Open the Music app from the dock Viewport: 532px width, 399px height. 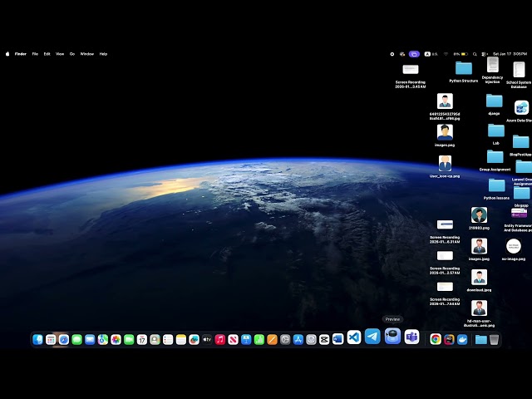219,339
